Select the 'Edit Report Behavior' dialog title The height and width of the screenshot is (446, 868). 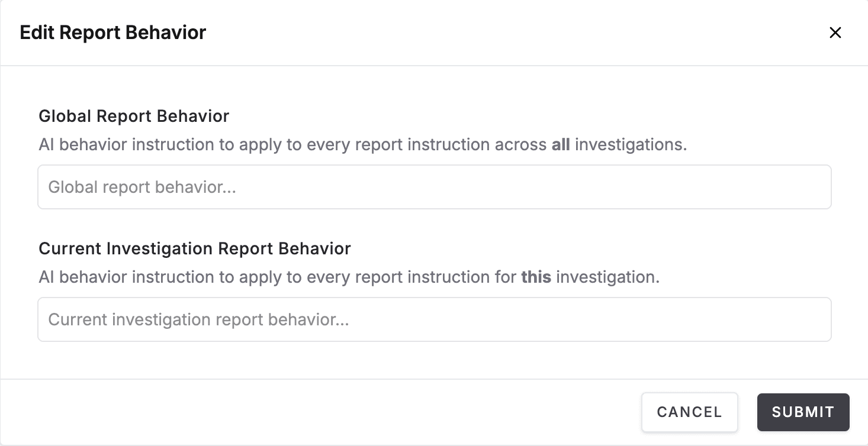coord(113,33)
